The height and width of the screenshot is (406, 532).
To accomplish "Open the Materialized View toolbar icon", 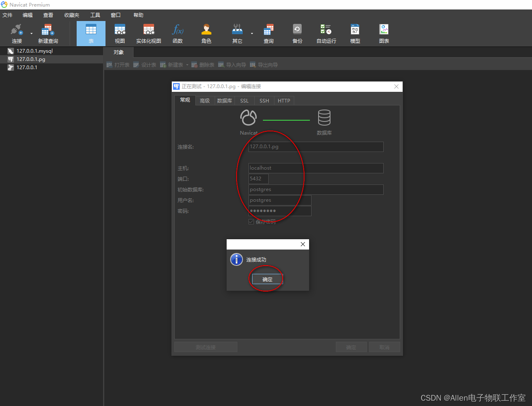I will (149, 30).
